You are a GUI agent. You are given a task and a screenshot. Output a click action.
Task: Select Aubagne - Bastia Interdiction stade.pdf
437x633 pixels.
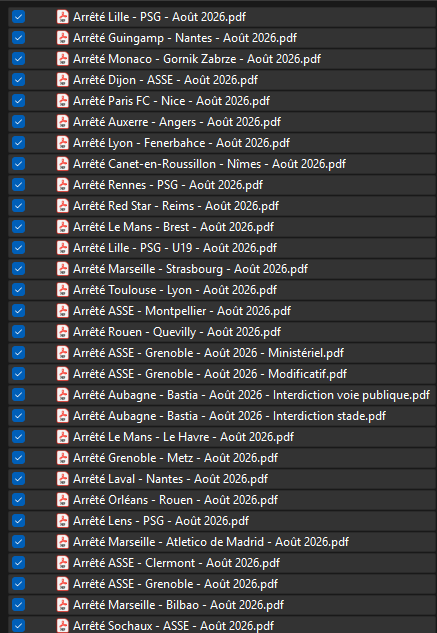click(x=229, y=416)
